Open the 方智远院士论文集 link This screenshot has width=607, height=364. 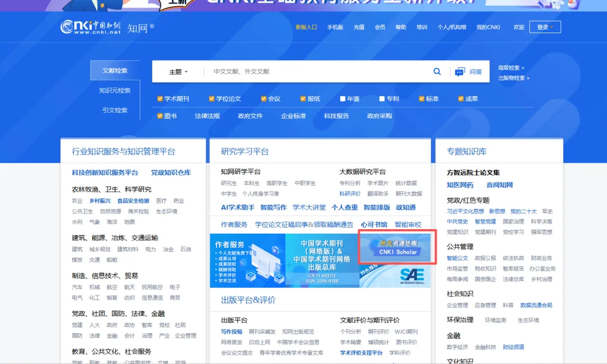[473, 172]
